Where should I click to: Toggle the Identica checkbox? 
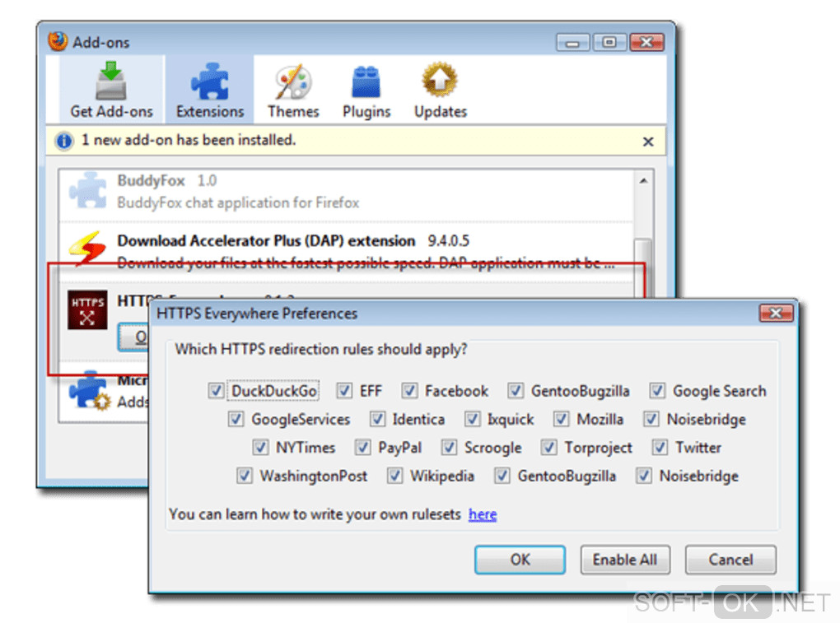(x=377, y=419)
